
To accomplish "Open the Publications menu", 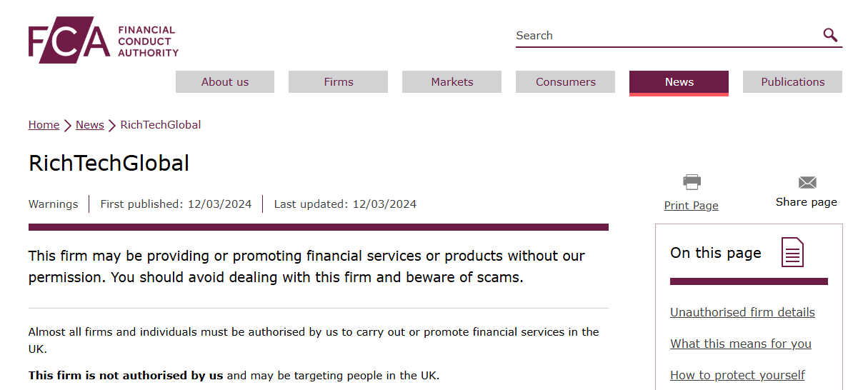I will click(x=793, y=81).
